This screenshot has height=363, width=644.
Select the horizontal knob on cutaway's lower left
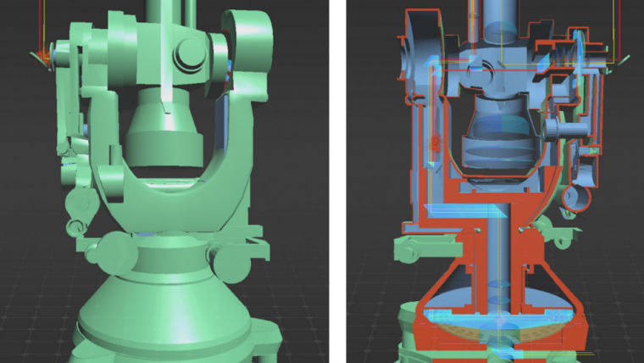pyautogui.click(x=417, y=248)
